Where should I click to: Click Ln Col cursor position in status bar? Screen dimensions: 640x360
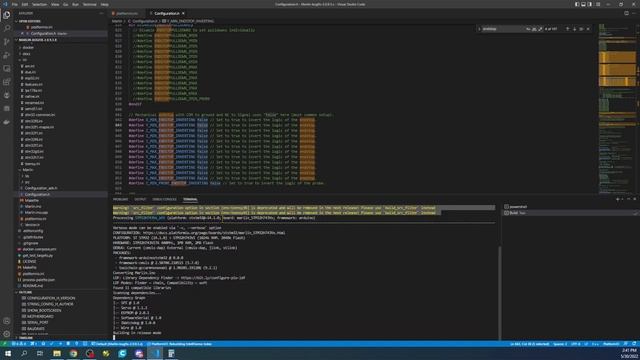529,344
